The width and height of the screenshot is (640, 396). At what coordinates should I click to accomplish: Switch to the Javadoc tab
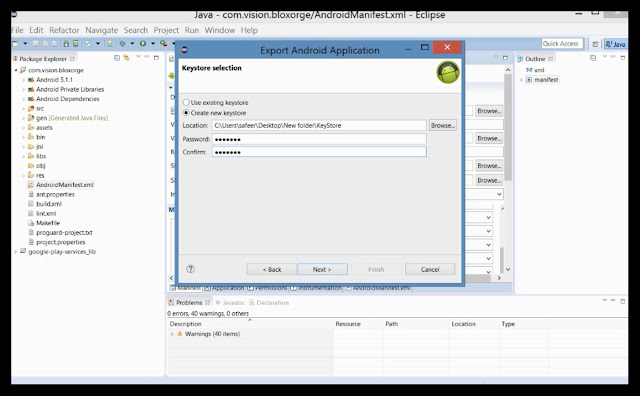click(x=230, y=303)
